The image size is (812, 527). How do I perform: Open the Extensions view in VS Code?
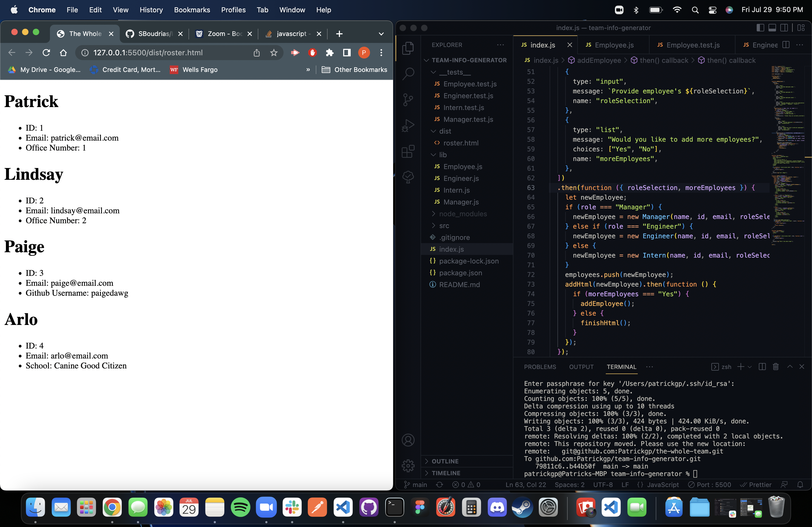(408, 151)
